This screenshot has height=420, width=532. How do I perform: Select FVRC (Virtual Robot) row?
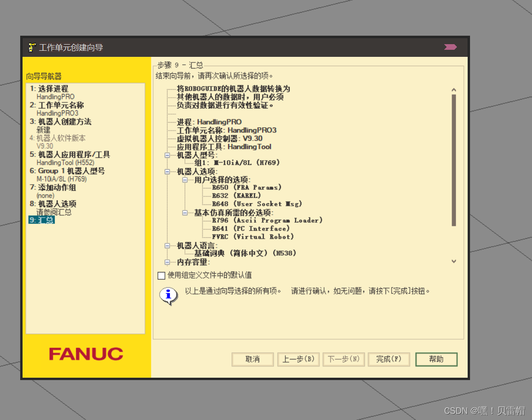[x=253, y=237]
